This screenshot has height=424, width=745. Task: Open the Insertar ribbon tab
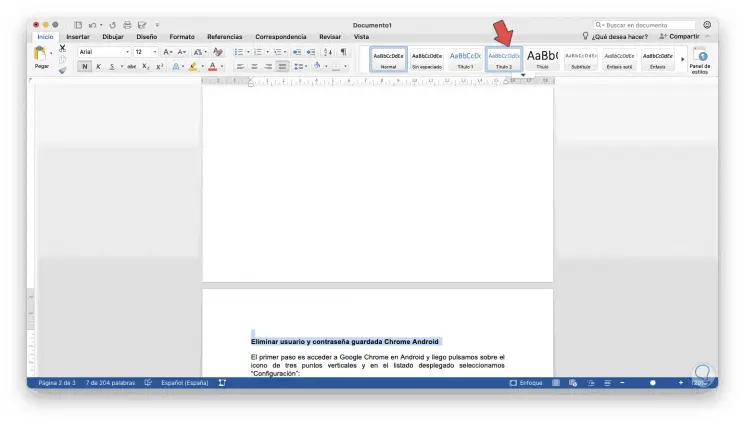[78, 37]
